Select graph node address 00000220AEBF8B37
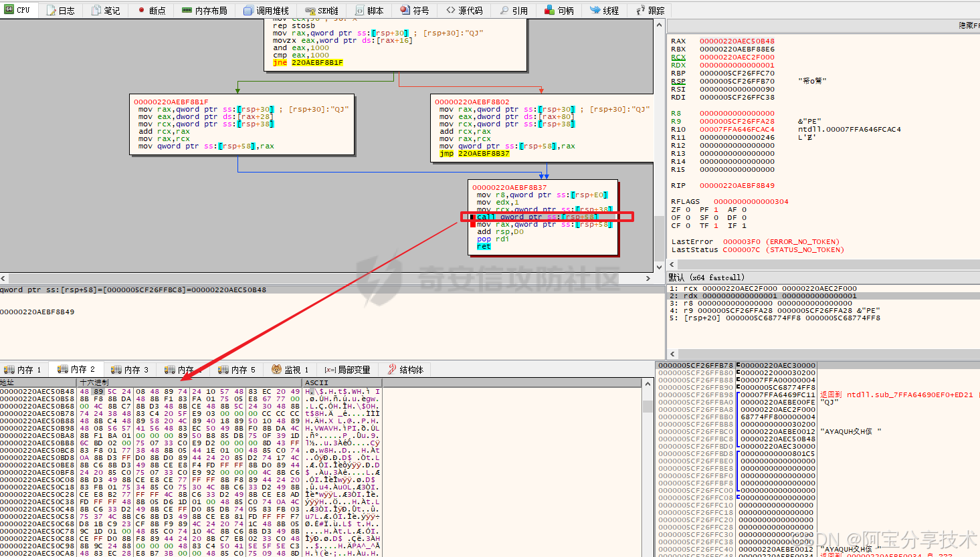Screen dimensions: 980x557 (x=510, y=187)
